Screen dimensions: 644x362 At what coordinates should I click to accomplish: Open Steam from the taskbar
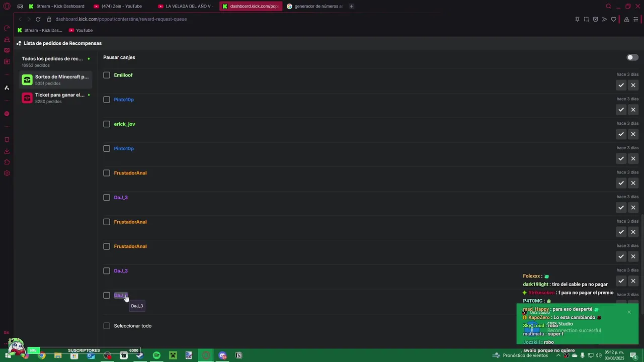(140, 355)
